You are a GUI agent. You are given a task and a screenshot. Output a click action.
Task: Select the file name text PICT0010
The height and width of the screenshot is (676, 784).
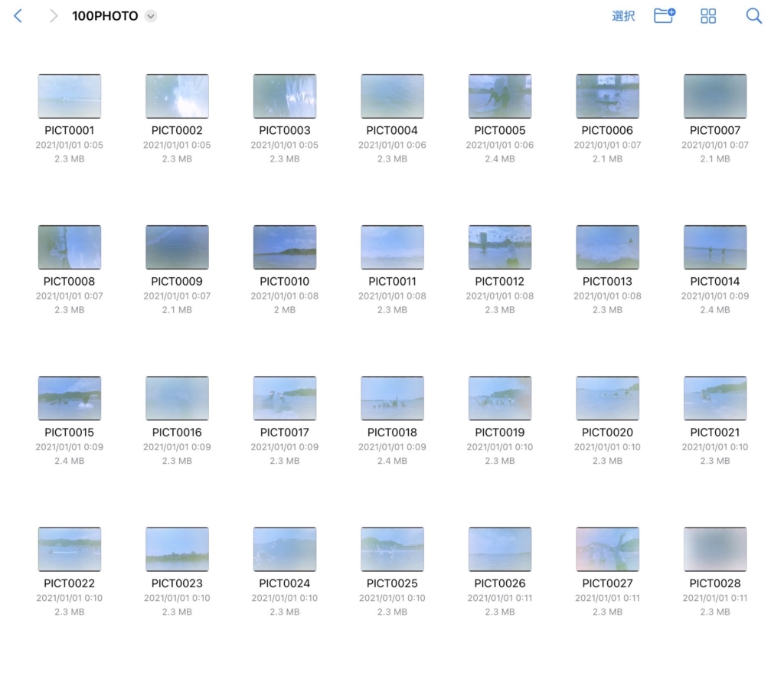[285, 282]
